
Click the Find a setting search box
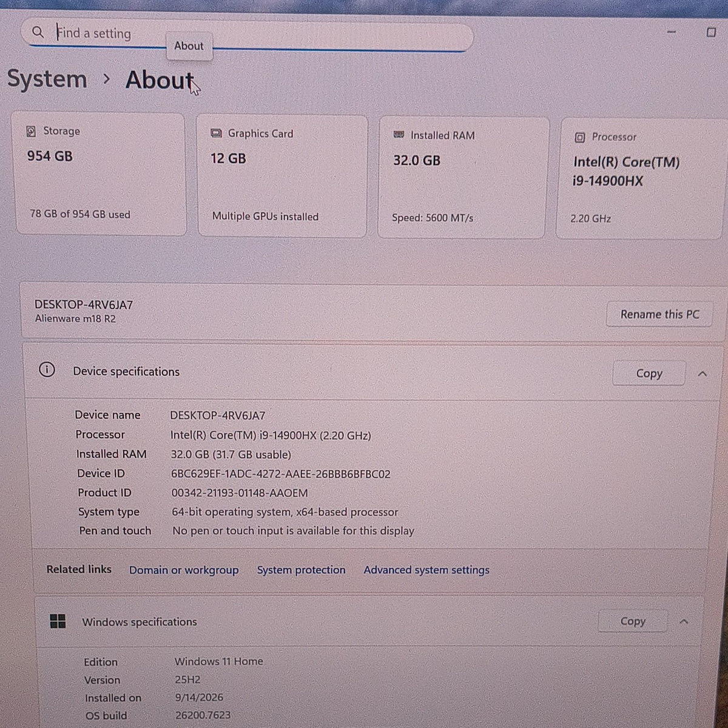point(248,34)
